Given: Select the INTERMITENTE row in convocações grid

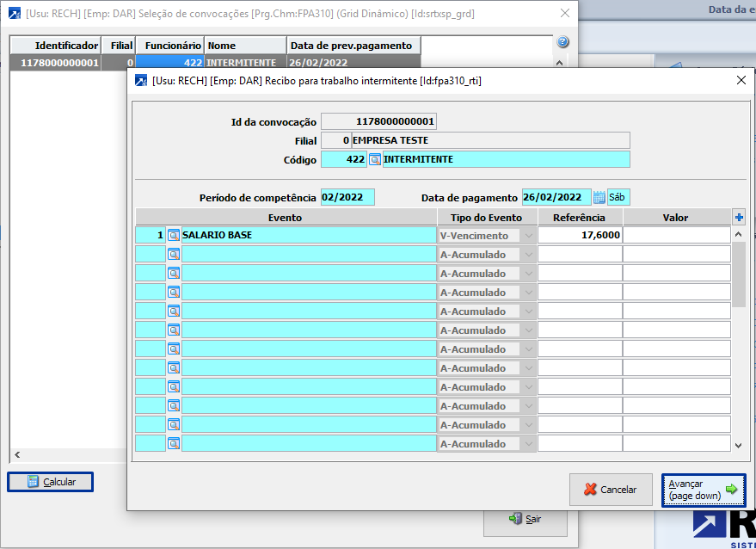Looking at the screenshot, I should pyautogui.click(x=241, y=63).
